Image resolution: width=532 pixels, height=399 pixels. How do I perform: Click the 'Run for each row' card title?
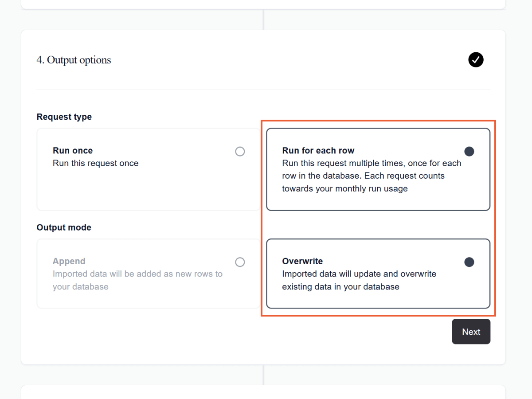(318, 151)
